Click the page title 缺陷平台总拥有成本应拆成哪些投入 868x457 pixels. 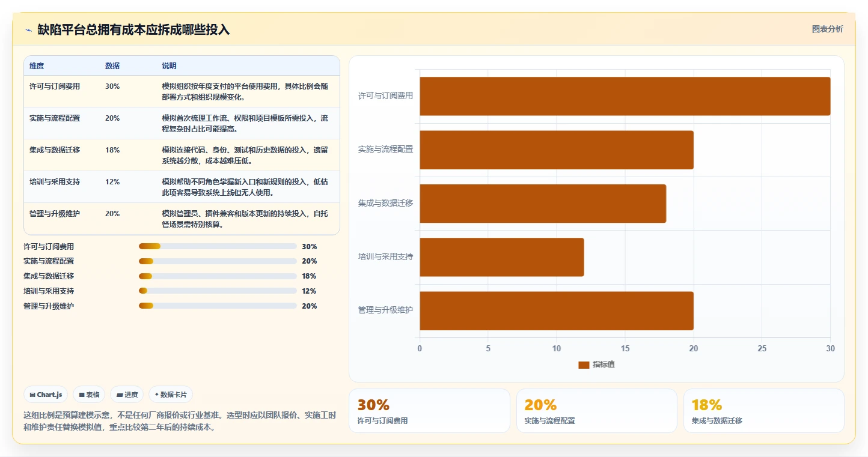point(133,30)
